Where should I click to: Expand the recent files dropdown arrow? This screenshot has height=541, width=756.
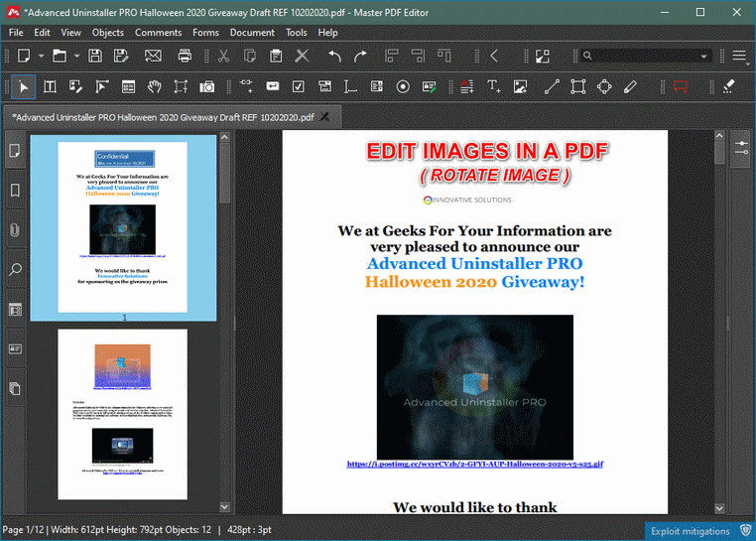[76, 56]
